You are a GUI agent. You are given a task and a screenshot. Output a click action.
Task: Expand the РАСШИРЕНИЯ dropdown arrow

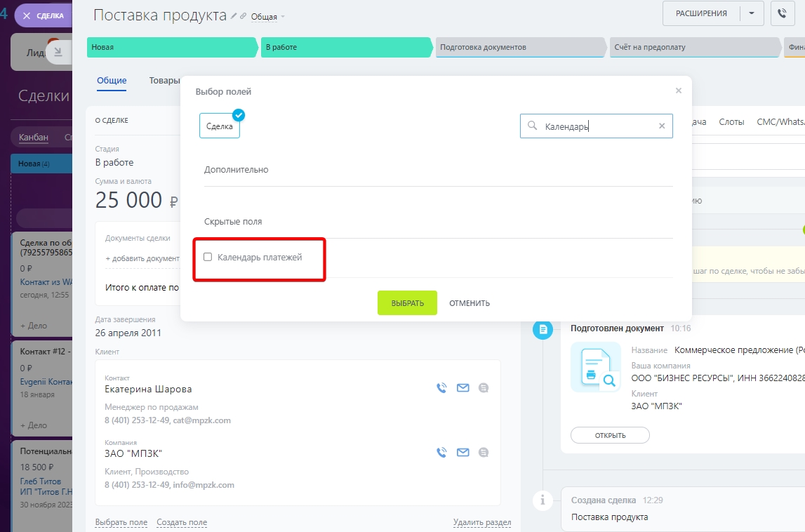[x=752, y=13]
